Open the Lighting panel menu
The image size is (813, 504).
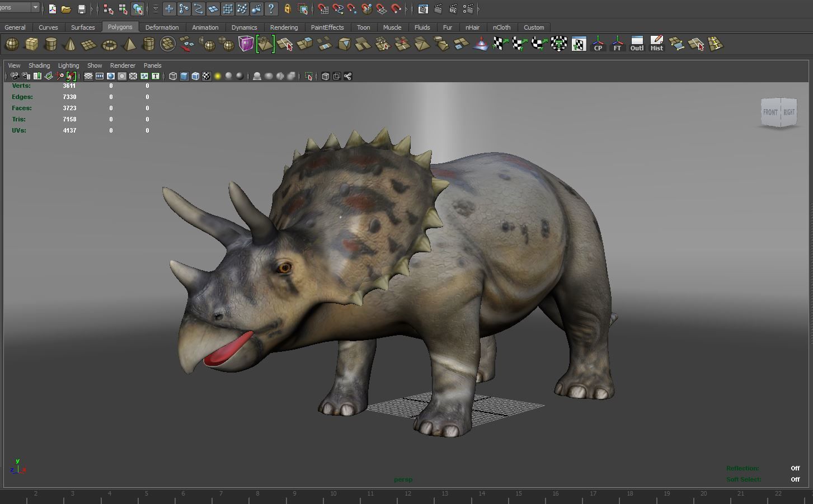point(68,65)
